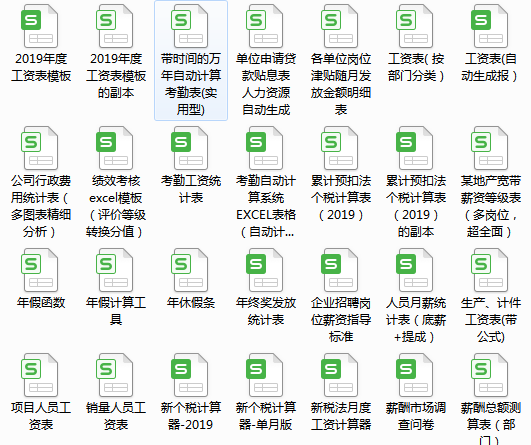The width and height of the screenshot is (531, 445).
Task: Click the 项目人员工资表 file icon
Action: click(x=41, y=375)
